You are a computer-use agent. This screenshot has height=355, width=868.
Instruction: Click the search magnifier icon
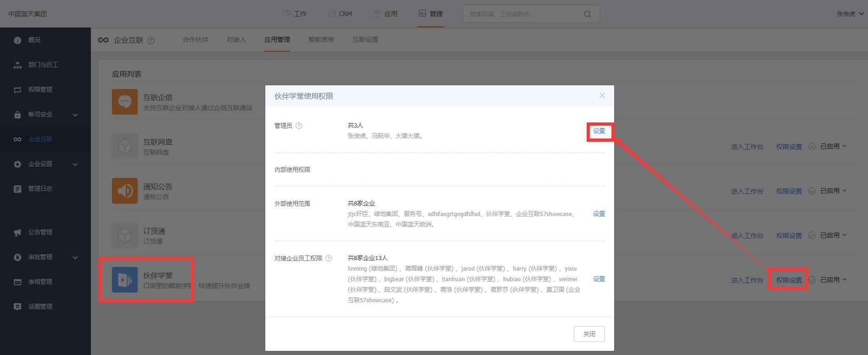(x=587, y=14)
